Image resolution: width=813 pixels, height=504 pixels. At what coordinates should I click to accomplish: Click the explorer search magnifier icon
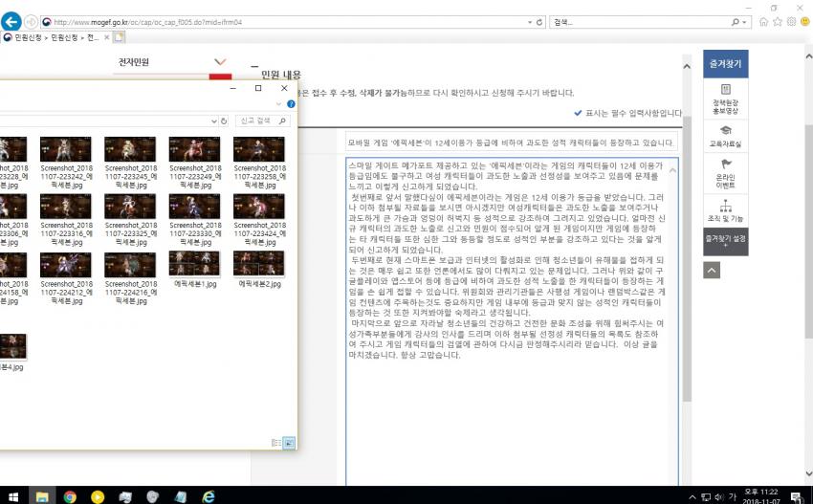click(x=282, y=121)
